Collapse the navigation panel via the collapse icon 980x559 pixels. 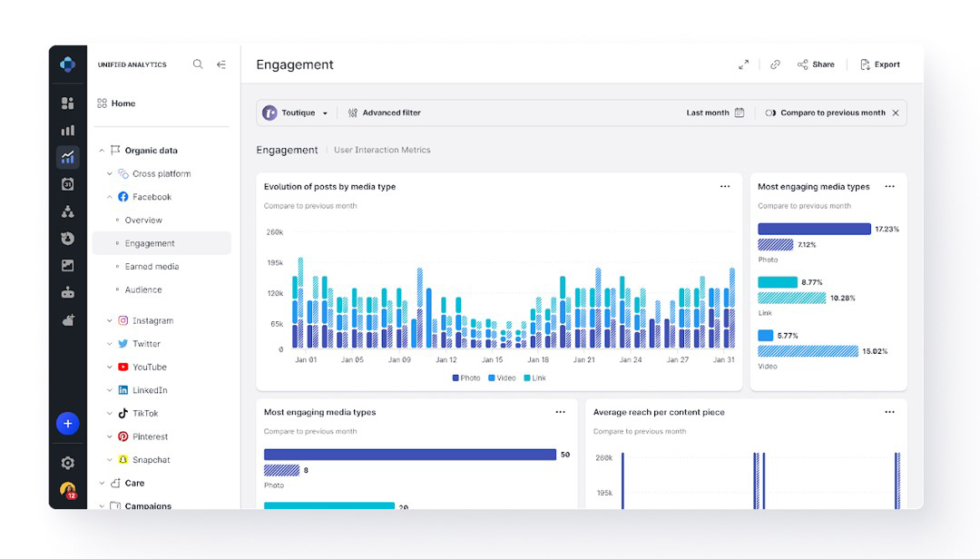pyautogui.click(x=221, y=64)
